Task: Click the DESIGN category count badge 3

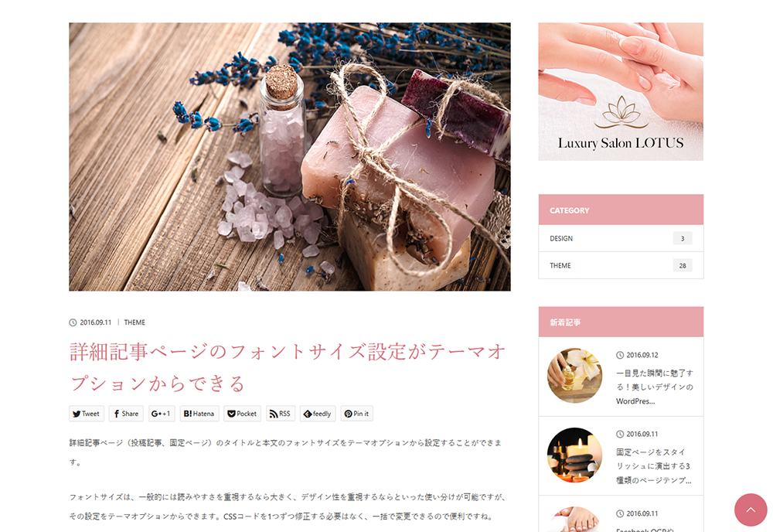Action: pos(683,239)
